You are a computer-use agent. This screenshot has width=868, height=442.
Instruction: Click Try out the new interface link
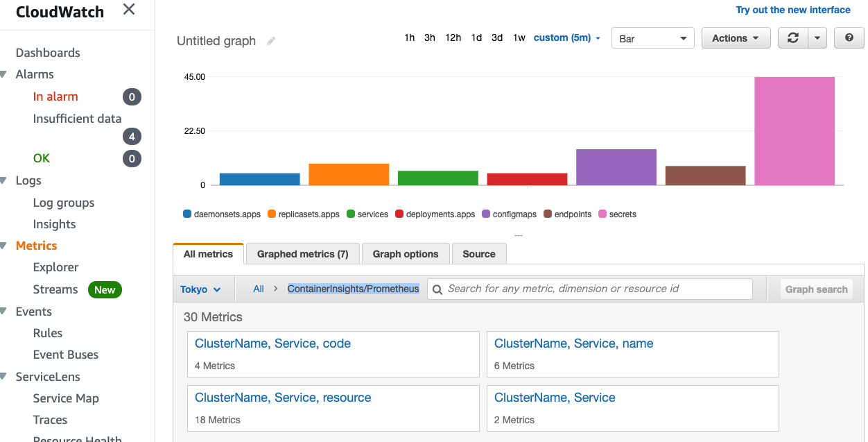pyautogui.click(x=793, y=10)
